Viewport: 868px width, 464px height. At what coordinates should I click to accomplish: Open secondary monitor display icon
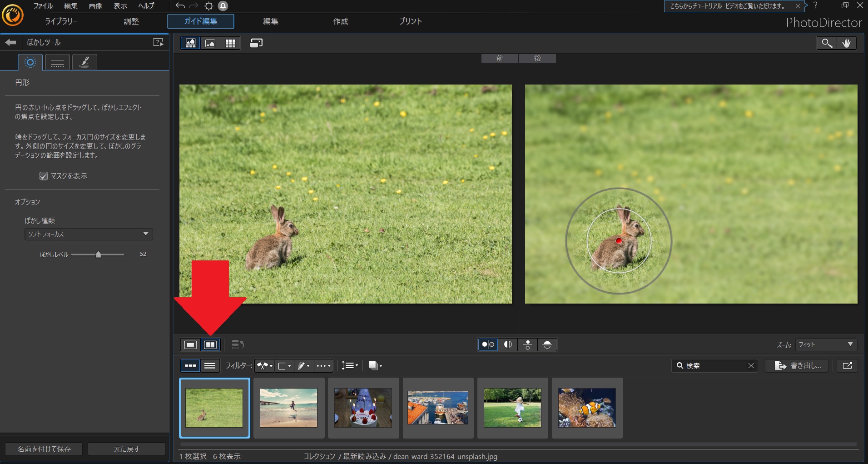click(x=256, y=43)
